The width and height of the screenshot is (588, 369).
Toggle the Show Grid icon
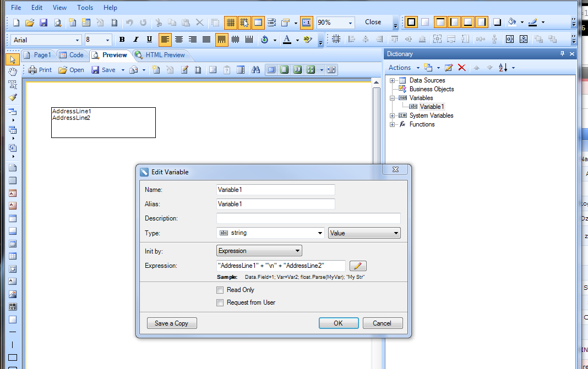tap(231, 23)
